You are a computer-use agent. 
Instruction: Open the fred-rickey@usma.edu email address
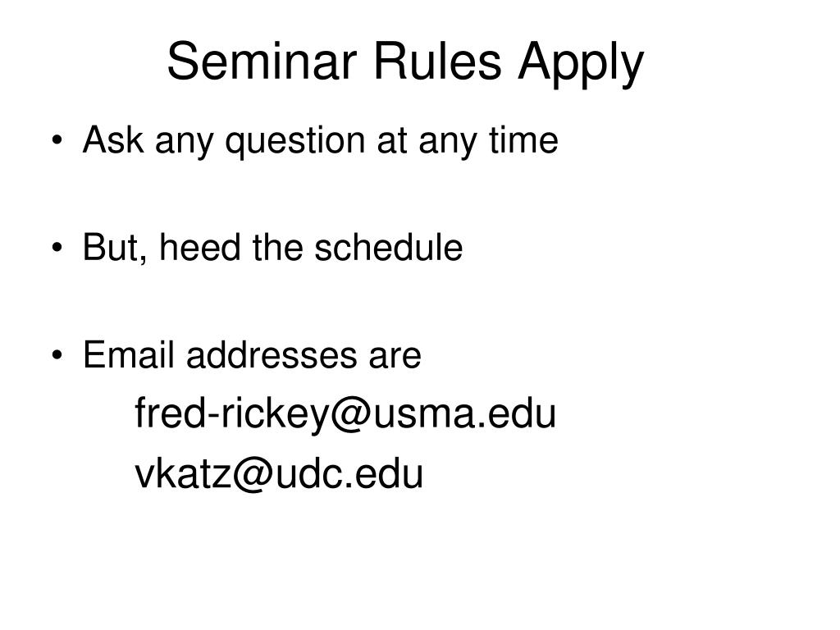[345, 414]
